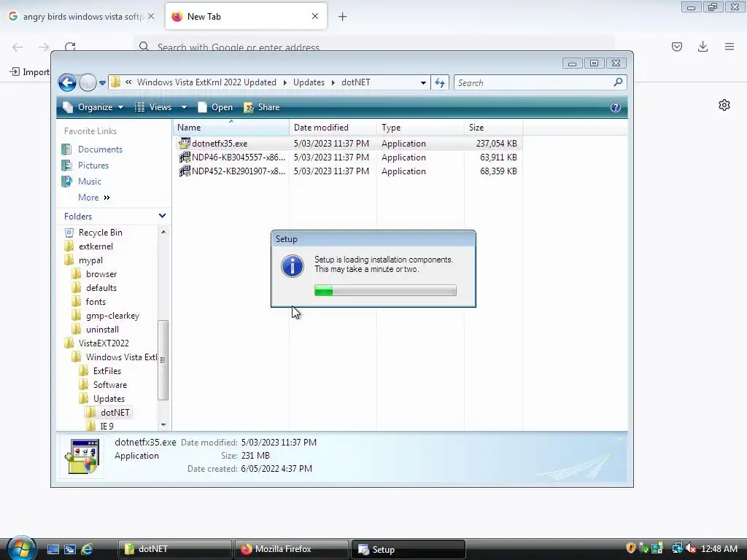The width and height of the screenshot is (747, 560).
Task: Select Software folder in tree
Action: 110,385
